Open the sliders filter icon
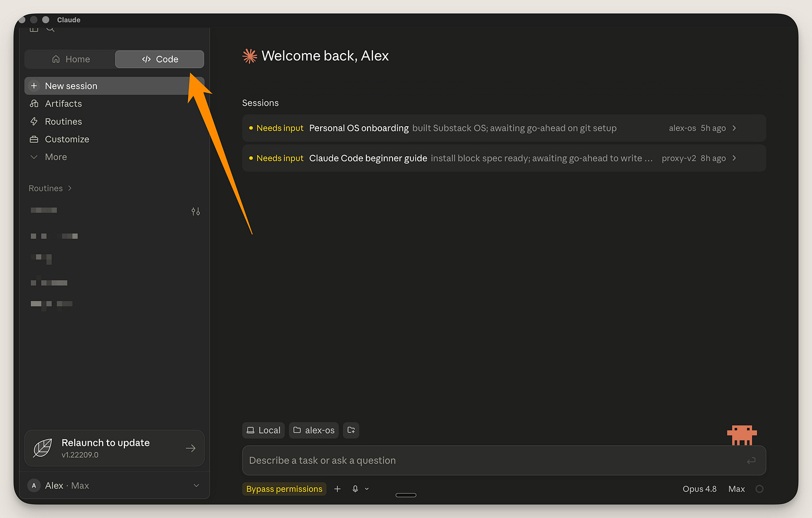The image size is (812, 518). coord(196,212)
